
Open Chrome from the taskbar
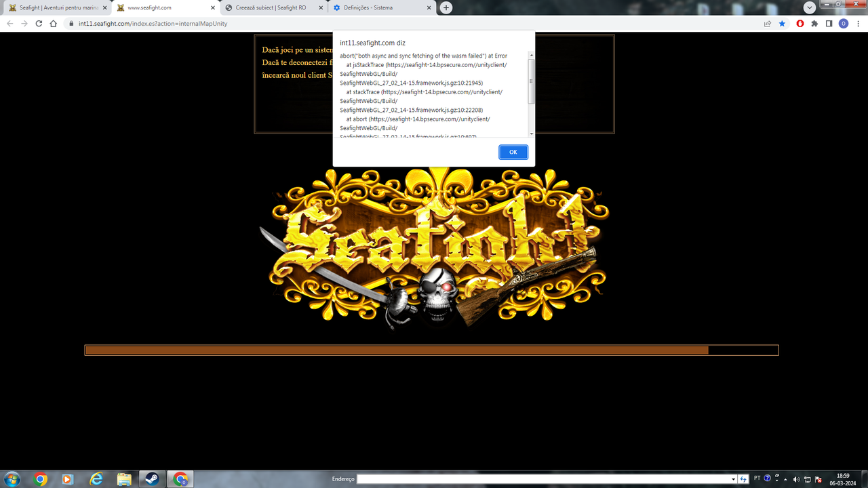tap(40, 479)
